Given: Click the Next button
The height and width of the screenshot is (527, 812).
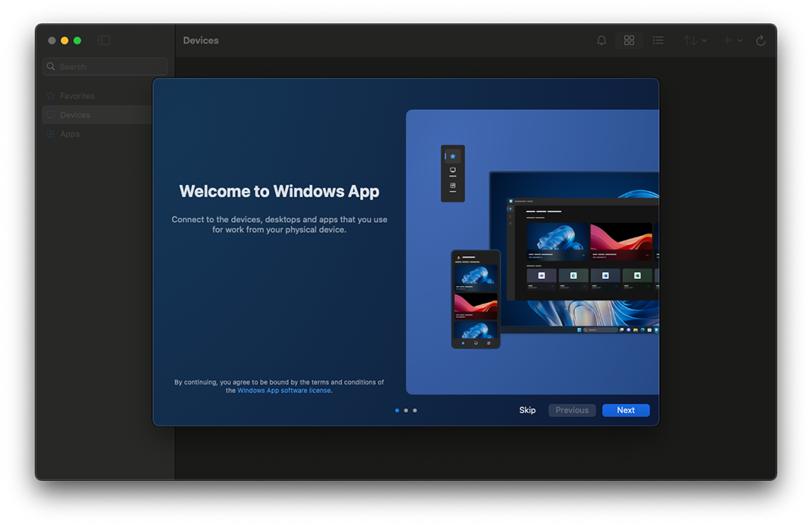Looking at the screenshot, I should point(626,410).
